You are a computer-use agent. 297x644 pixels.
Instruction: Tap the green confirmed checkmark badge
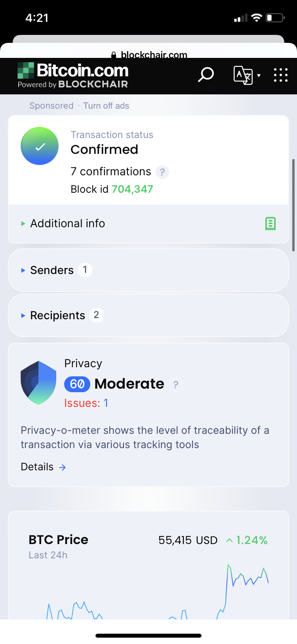click(x=40, y=146)
